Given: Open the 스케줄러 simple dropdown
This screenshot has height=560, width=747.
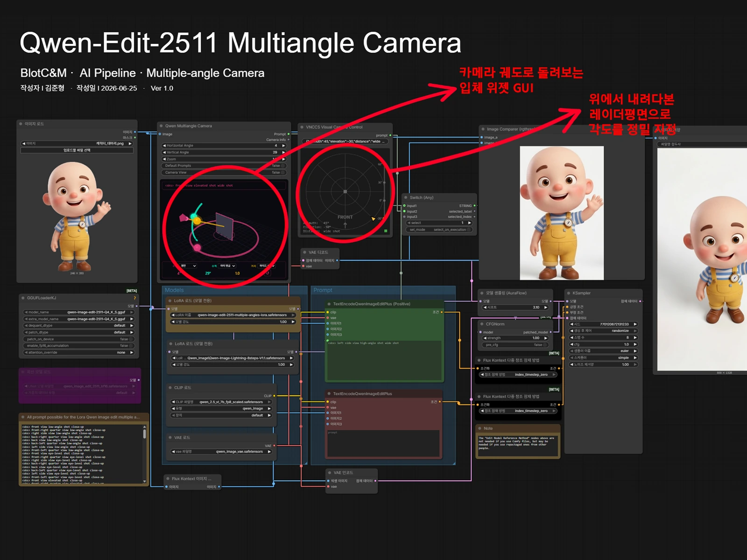Looking at the screenshot, I should pyautogui.click(x=604, y=357).
